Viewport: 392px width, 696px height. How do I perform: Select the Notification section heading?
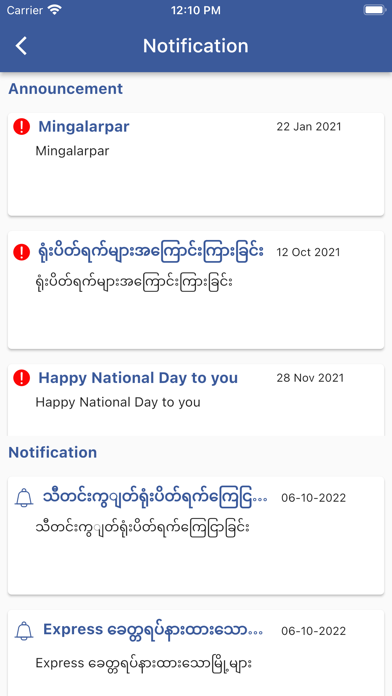pos(53,452)
